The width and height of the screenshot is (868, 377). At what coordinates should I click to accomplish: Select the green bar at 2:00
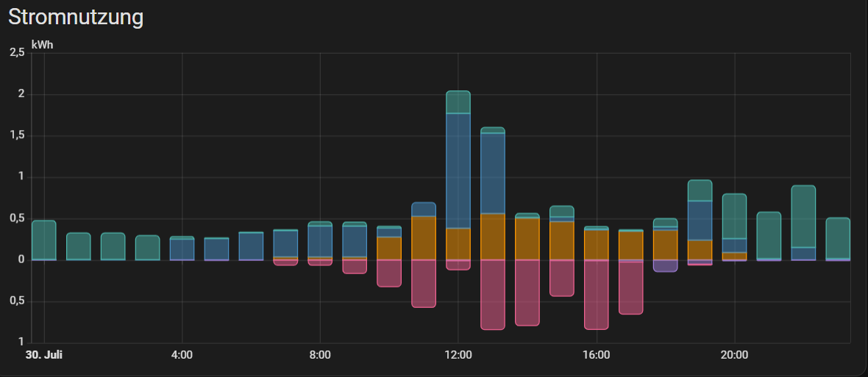coord(113,246)
